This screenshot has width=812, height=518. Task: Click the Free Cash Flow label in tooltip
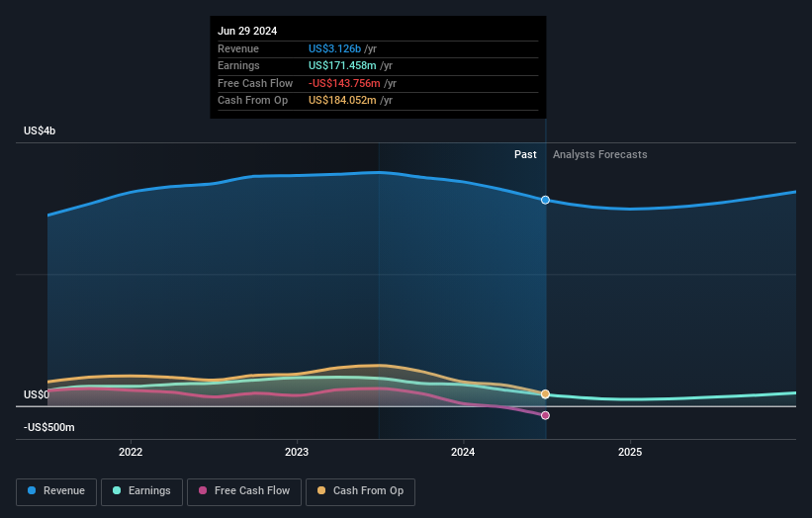tap(255, 83)
